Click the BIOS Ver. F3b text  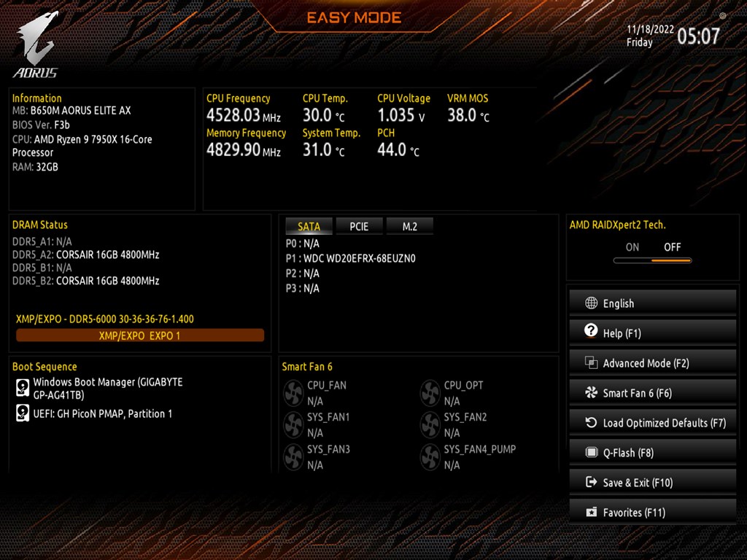(41, 125)
